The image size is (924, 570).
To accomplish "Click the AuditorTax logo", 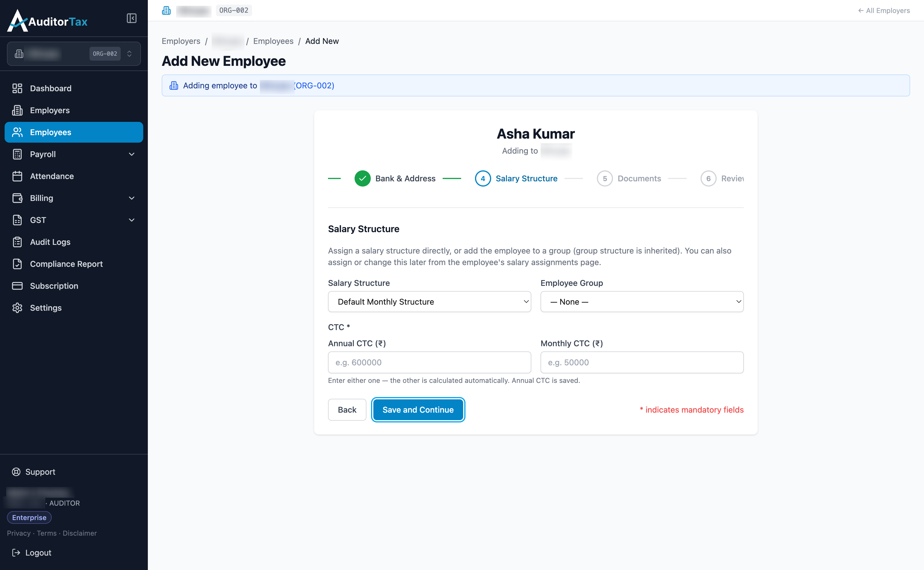I will [48, 20].
